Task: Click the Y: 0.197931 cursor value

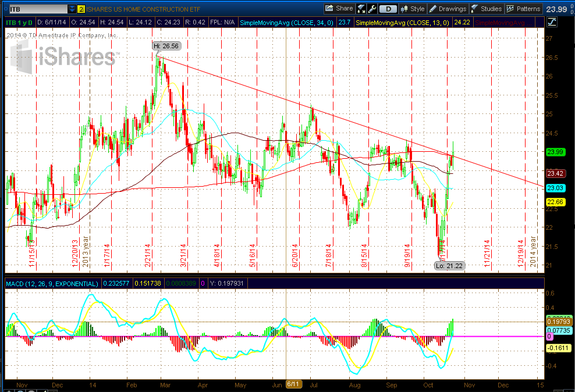Action: click(x=228, y=284)
